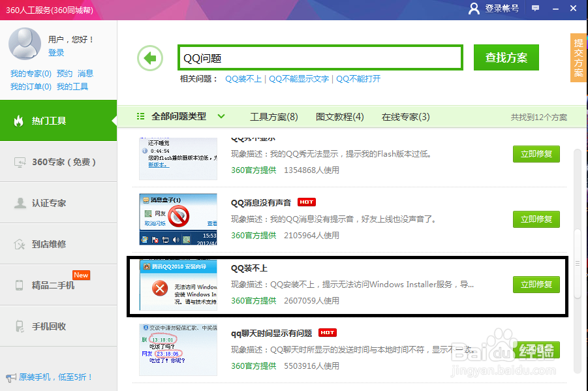588x391 pixels.
Task: Click the 手机回收 recycling phone icon
Action: coord(18,326)
